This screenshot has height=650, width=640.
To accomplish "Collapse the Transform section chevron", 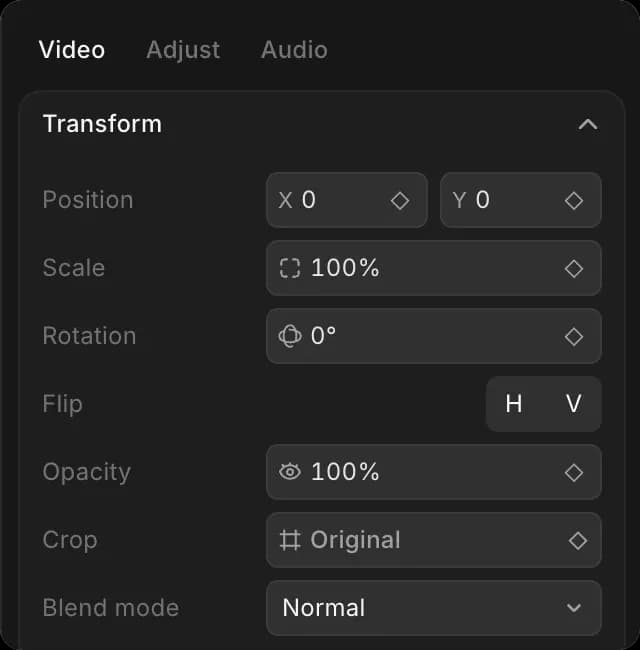I will 588,124.
